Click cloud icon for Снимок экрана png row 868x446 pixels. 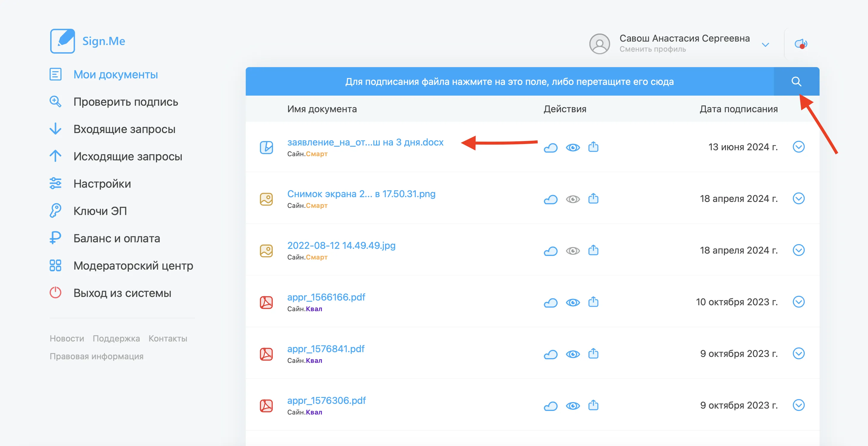550,200
